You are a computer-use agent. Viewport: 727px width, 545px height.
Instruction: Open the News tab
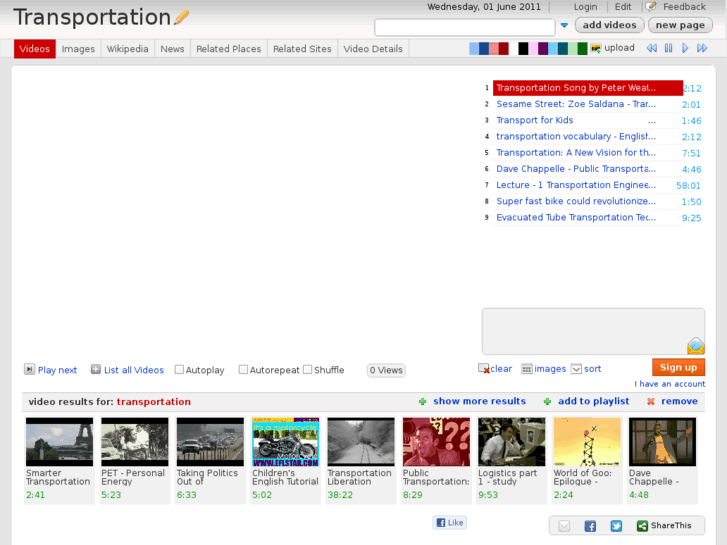click(x=172, y=49)
